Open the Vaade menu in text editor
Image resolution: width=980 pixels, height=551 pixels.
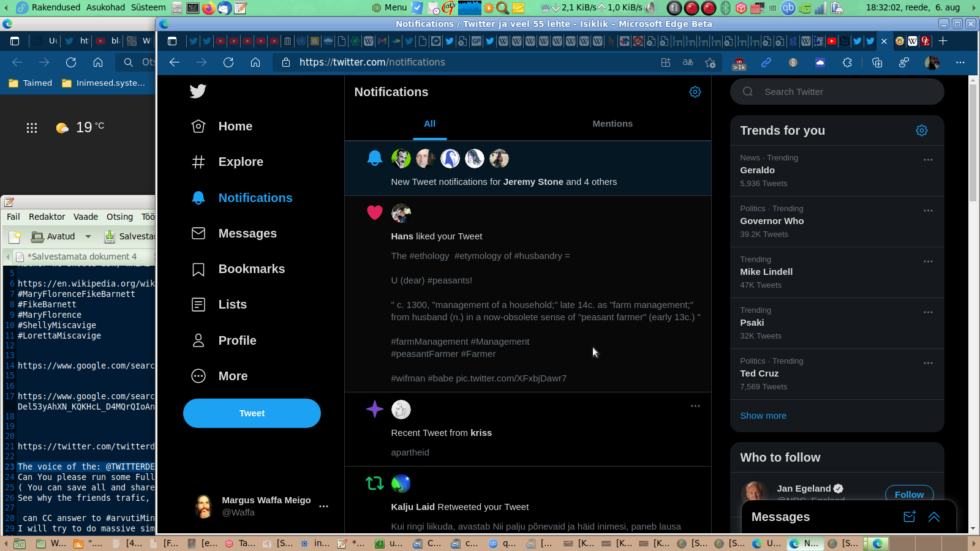(86, 217)
